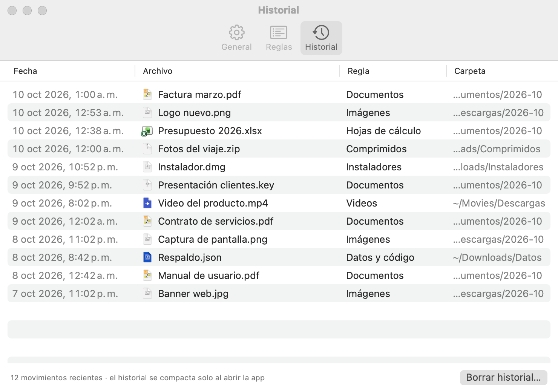Click the Borrar historial button
The width and height of the screenshot is (558, 392).
(x=503, y=377)
